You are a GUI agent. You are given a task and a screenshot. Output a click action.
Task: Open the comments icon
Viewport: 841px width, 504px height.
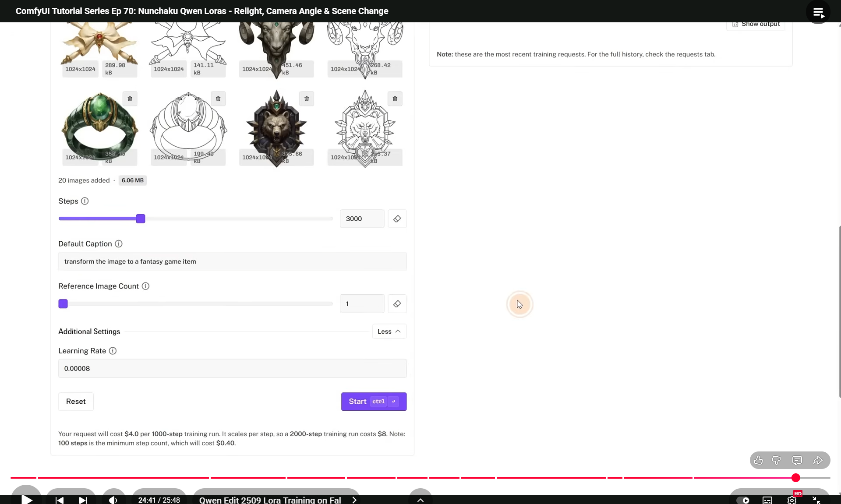point(797,460)
